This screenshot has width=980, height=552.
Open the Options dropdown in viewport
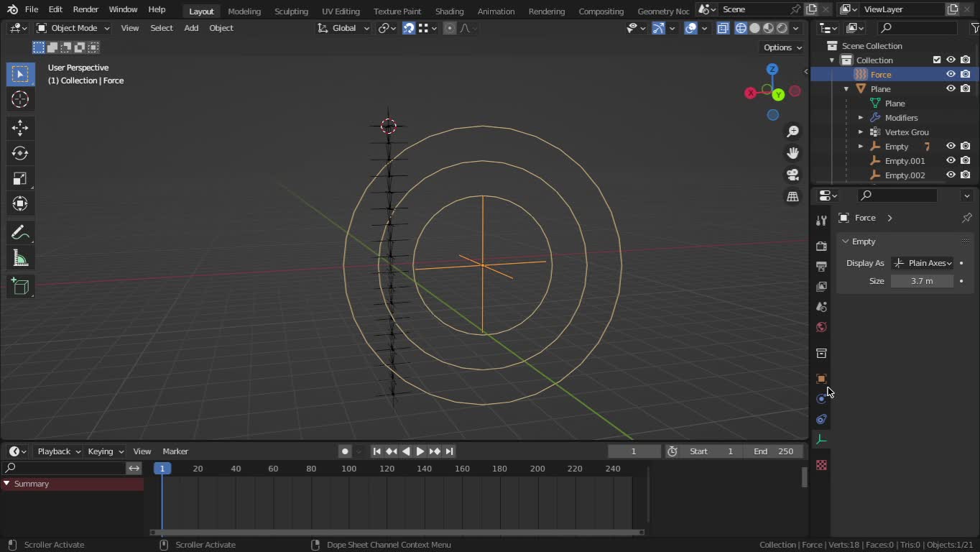tap(782, 47)
